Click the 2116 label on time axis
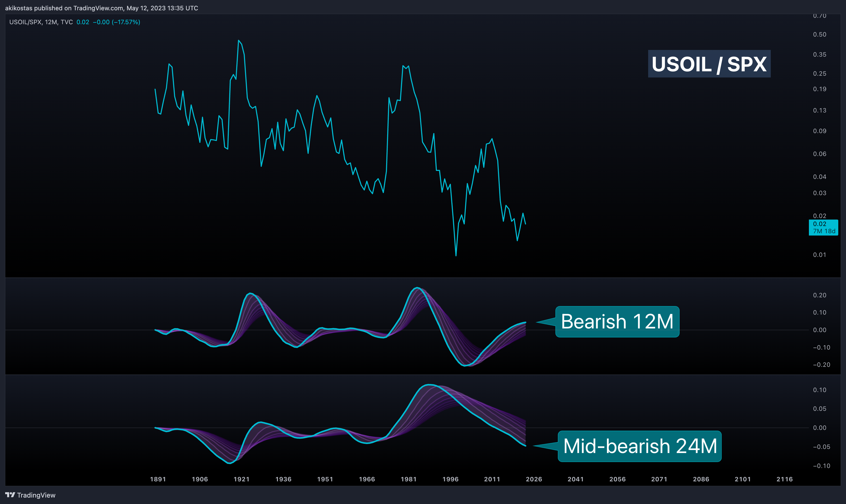Image resolution: width=846 pixels, height=504 pixels. 785,479
